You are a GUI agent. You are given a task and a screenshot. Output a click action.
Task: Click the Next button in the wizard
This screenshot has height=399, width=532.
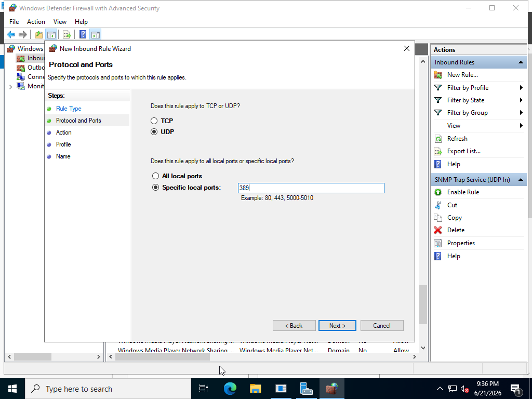tap(337, 326)
